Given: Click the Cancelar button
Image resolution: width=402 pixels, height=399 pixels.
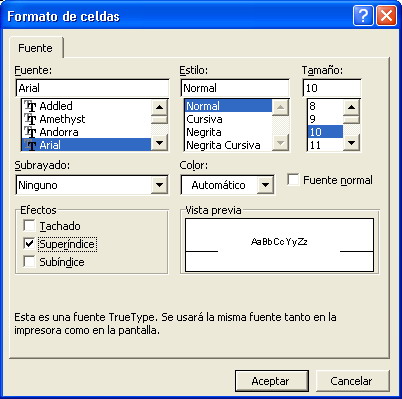Looking at the screenshot, I should (351, 381).
